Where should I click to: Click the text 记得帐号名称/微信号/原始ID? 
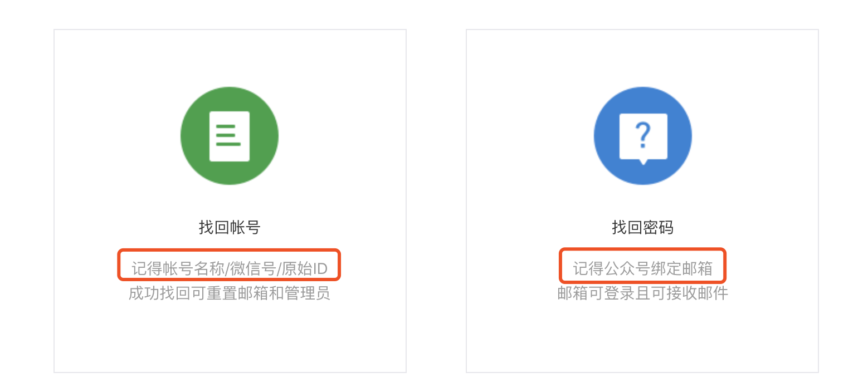click(x=230, y=269)
